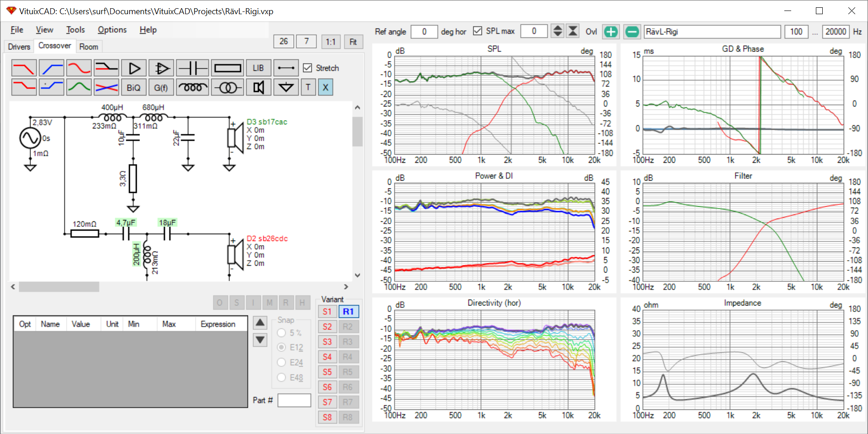Choose the transformer component tool
The height and width of the screenshot is (434, 868).
(x=227, y=87)
